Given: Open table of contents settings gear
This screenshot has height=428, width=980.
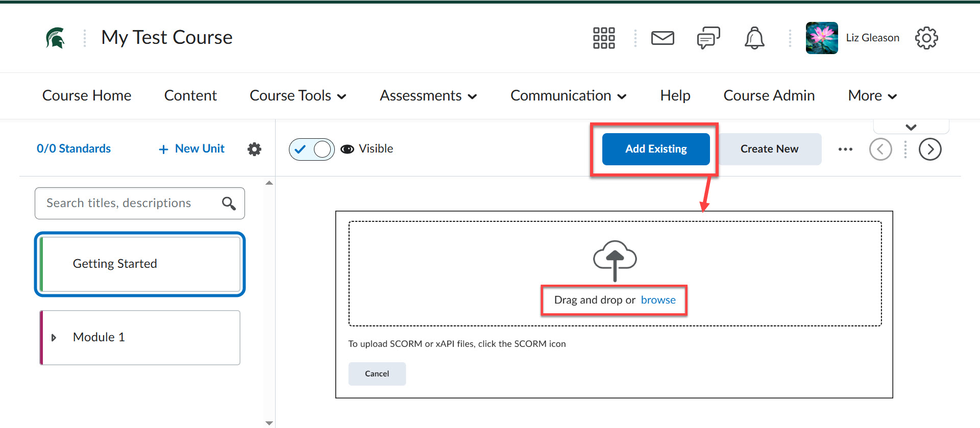Looking at the screenshot, I should point(254,149).
